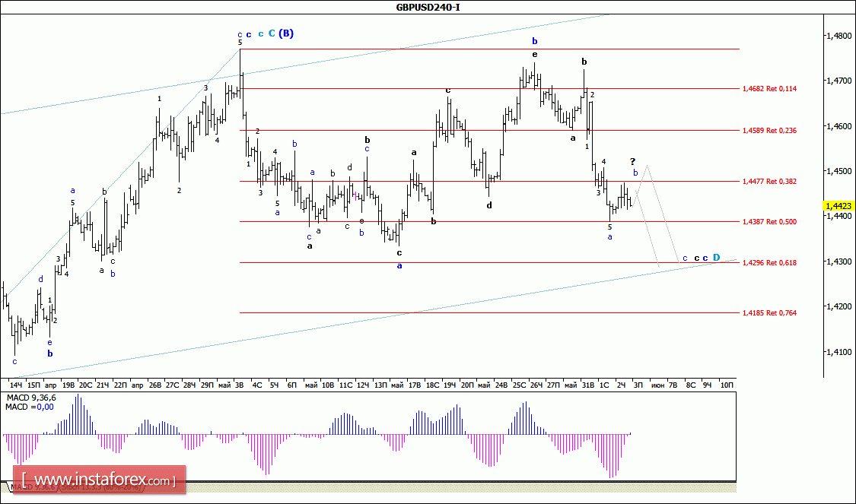856x504 pixels.
Task: Click the 1,4100 price axis tick
Action: coord(838,352)
